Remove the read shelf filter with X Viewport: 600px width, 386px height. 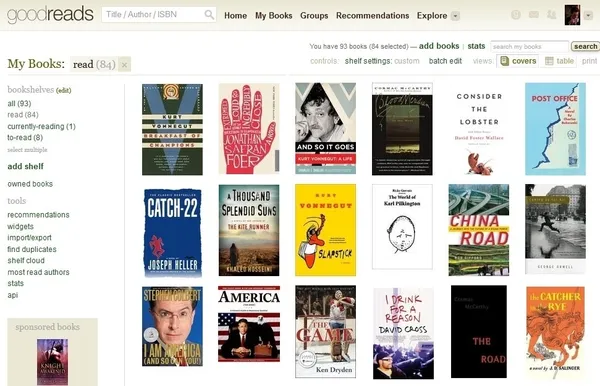(124, 65)
